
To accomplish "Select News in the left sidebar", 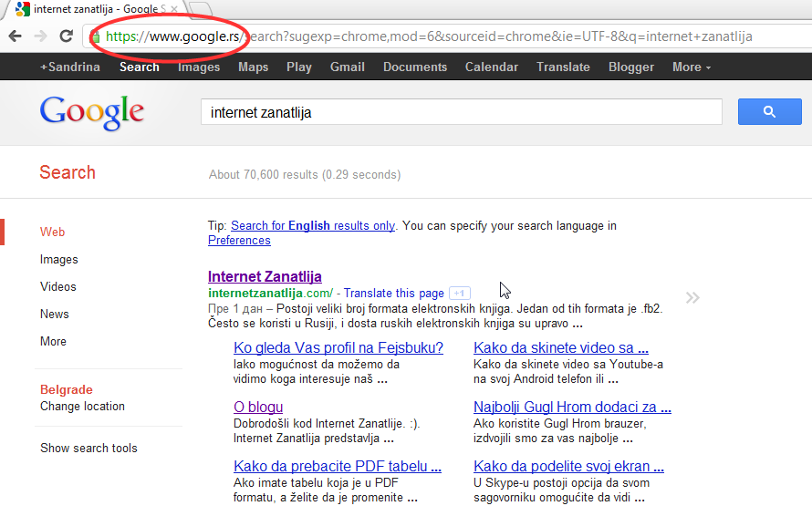I will [55, 314].
